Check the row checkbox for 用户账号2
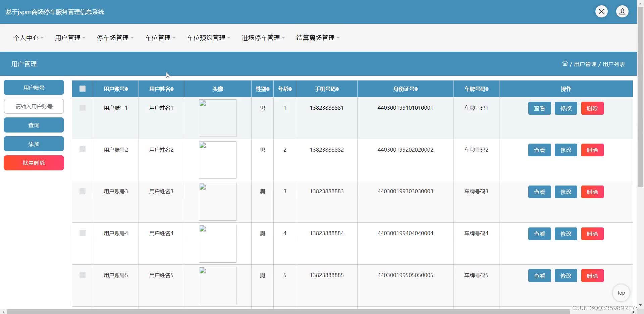This screenshot has height=314, width=644. coord(83,149)
